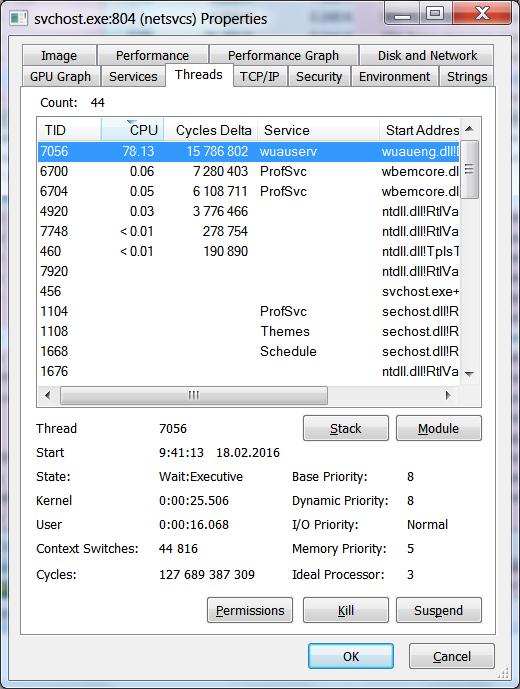Screen dimensions: 520x689
Task: Click the svchost.exe window title icon
Action: [x=19, y=18]
